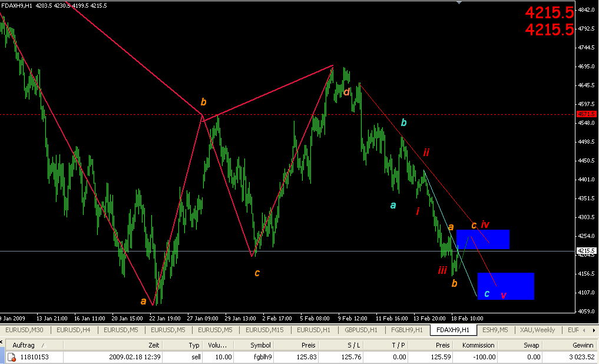This screenshot has height=364, width=599.
Task: Click the symbol cell fgblh9
Action: (x=263, y=357)
